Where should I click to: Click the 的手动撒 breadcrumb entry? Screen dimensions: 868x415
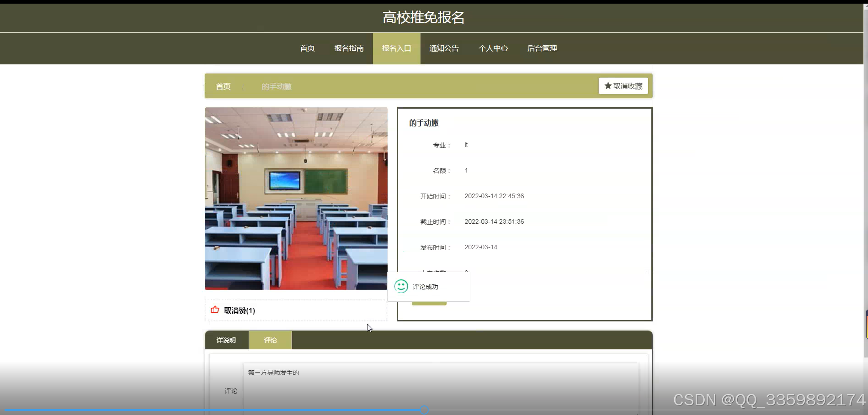tap(277, 86)
